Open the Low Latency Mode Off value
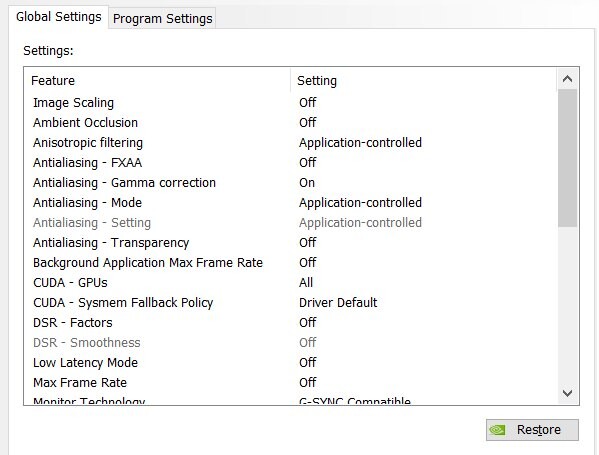Viewport: 599px width, 455px height. pos(308,363)
